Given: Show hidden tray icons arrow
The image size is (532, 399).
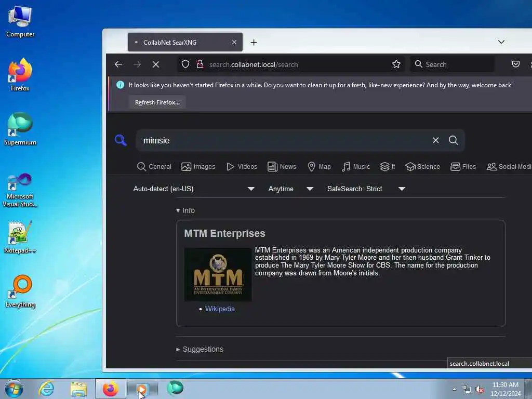Looking at the screenshot, I should pos(454,389).
